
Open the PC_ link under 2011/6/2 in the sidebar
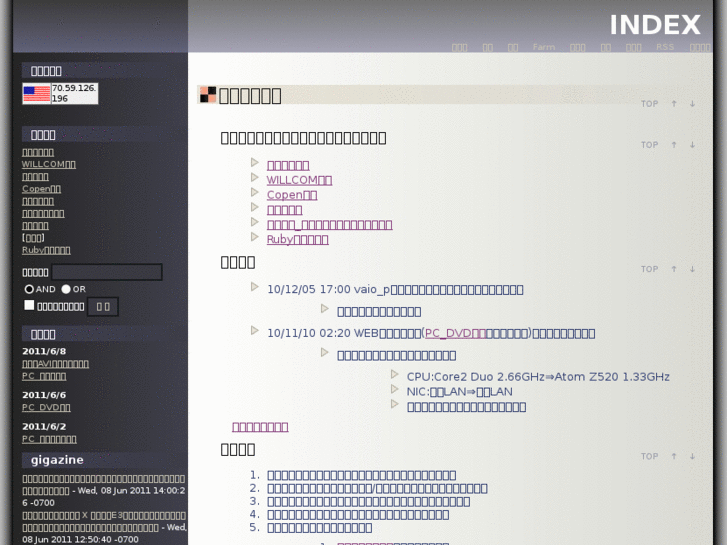49,439
